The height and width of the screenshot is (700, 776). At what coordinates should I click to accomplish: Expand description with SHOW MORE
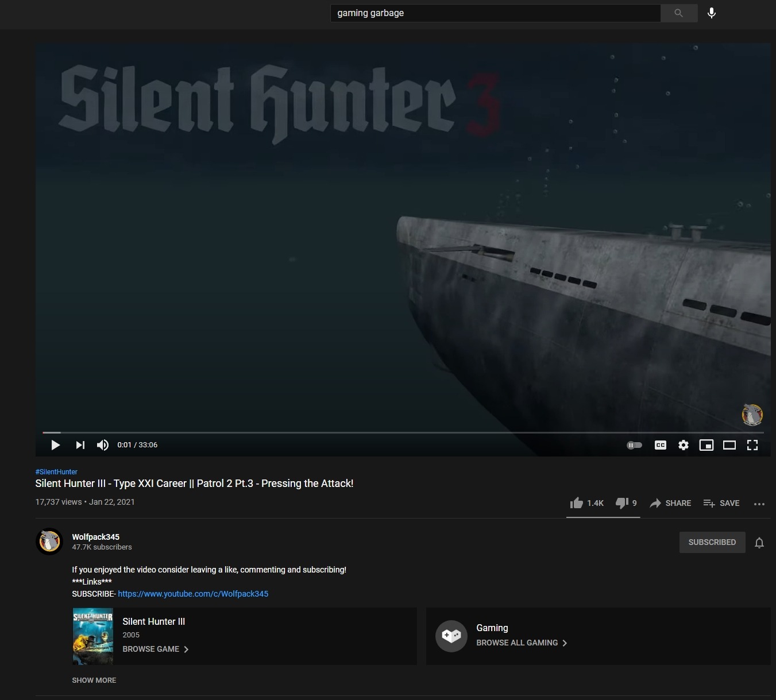click(x=94, y=680)
